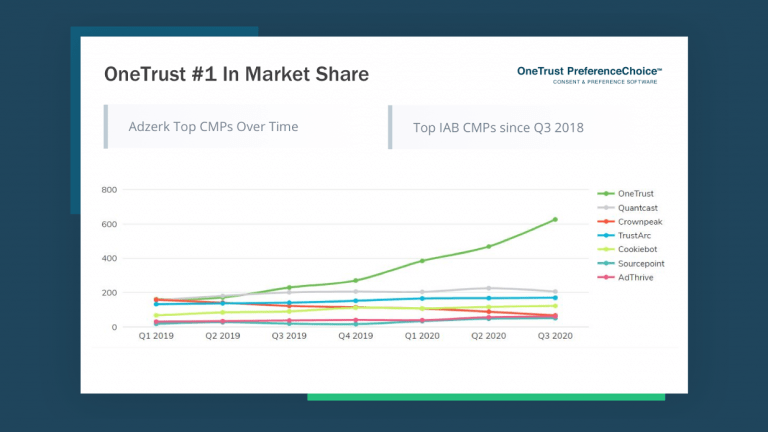The image size is (768, 432).
Task: Click the Q1 2020 axis label
Action: click(422, 336)
